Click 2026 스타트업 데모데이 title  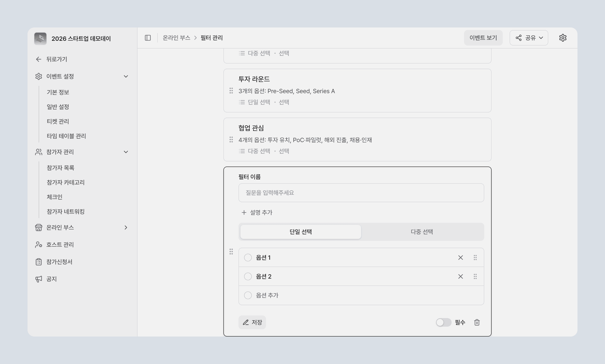81,38
